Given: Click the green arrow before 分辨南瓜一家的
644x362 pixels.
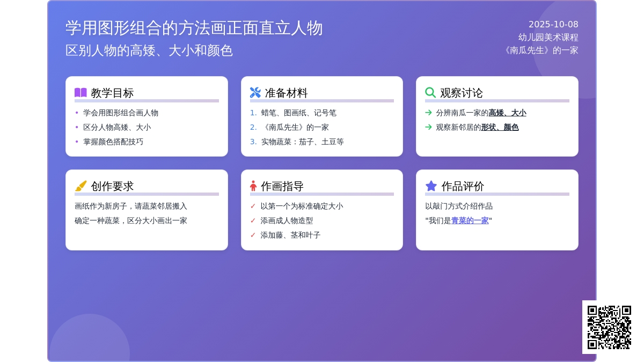Looking at the screenshot, I should [428, 113].
